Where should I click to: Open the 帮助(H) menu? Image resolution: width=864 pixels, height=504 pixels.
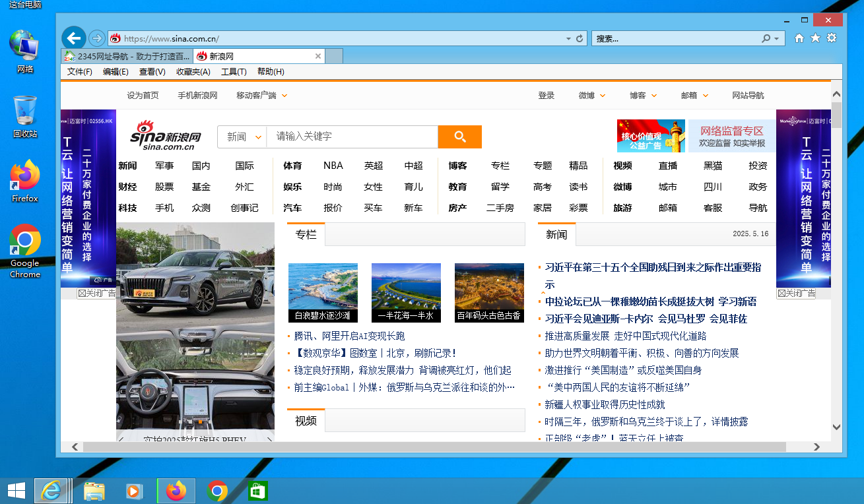coord(271,72)
